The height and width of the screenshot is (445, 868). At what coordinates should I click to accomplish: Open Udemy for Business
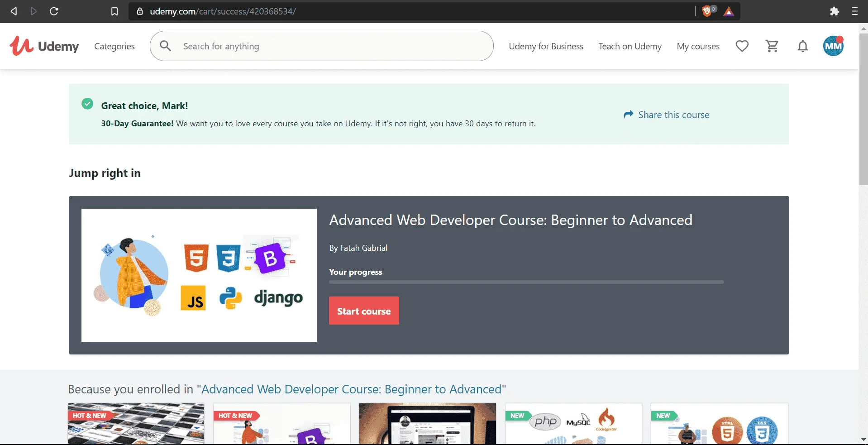[x=546, y=46]
